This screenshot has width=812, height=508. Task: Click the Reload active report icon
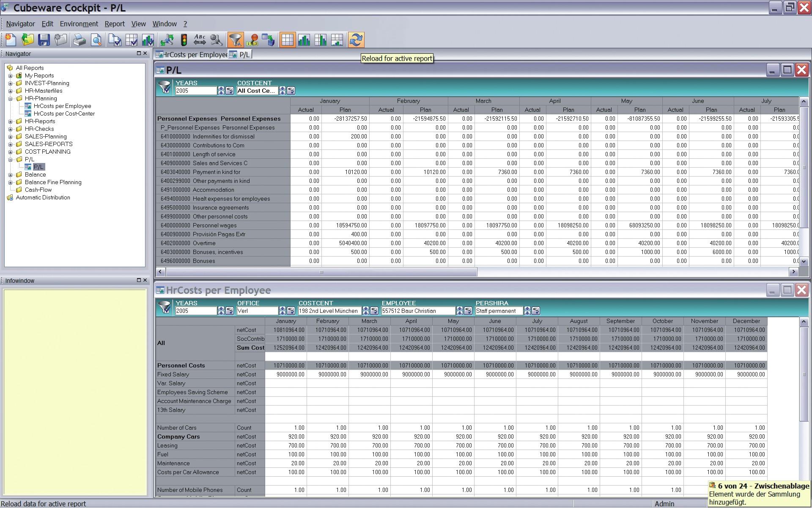[356, 40]
